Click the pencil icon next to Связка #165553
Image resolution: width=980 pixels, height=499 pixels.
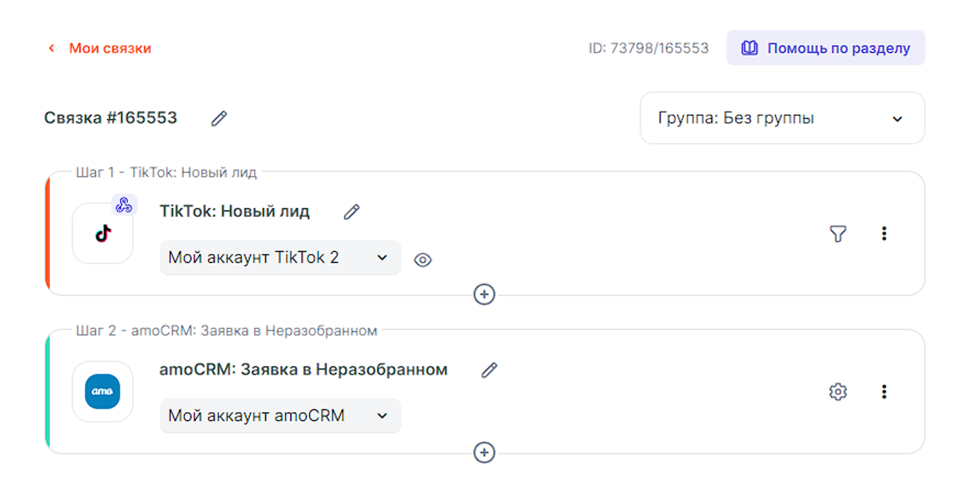(218, 118)
